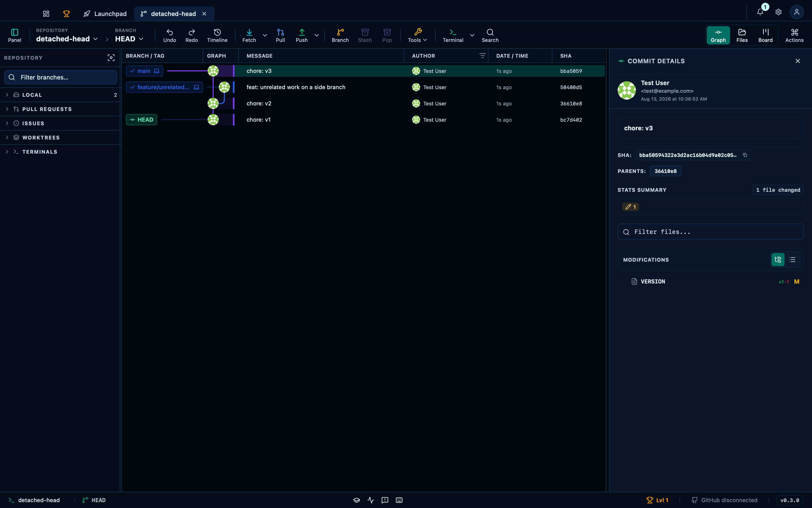Open the Search tool
The image size is (812, 508).
click(x=490, y=35)
